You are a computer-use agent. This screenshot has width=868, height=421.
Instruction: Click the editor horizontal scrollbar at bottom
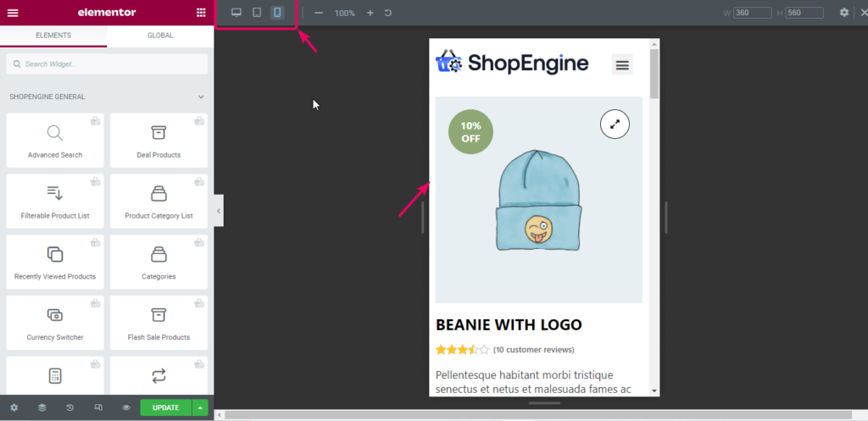click(538, 415)
